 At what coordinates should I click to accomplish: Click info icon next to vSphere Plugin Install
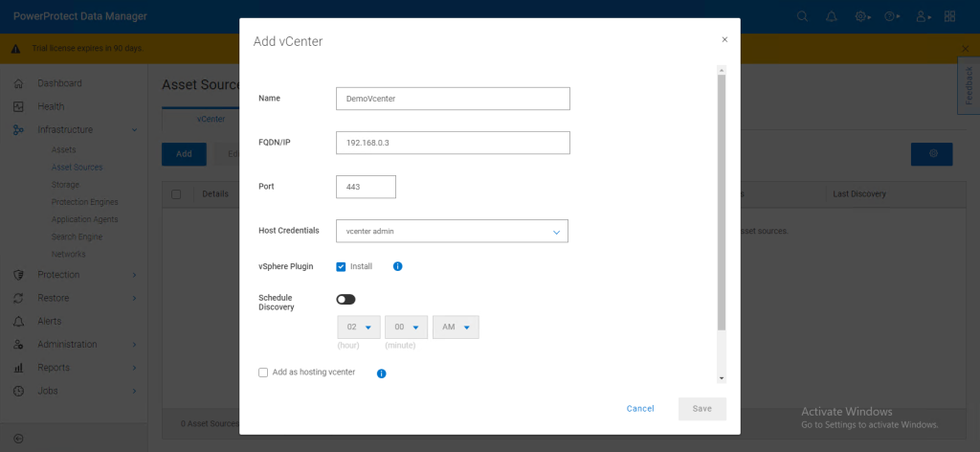[x=398, y=266]
